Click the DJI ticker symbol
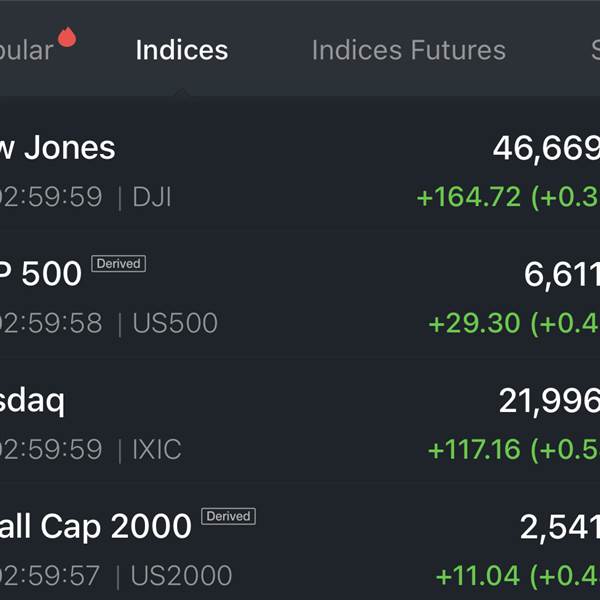This screenshot has height=600, width=600. (x=152, y=197)
